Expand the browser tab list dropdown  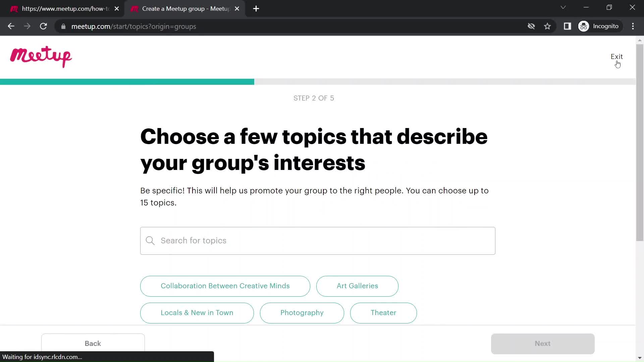pyautogui.click(x=563, y=7)
